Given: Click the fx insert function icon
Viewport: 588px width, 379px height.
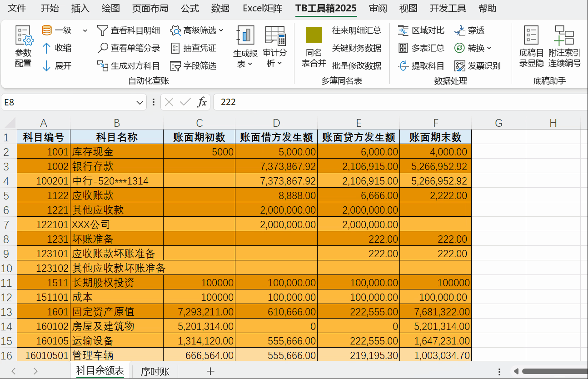Looking at the screenshot, I should (x=202, y=102).
